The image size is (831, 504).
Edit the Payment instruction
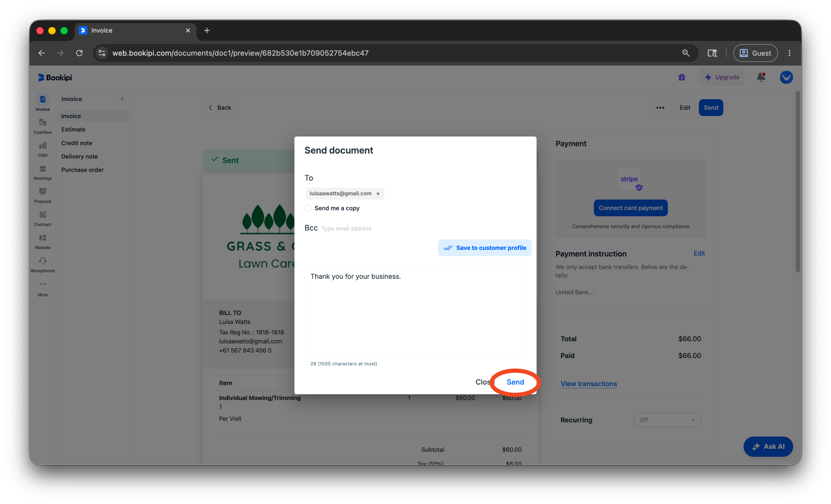699,254
